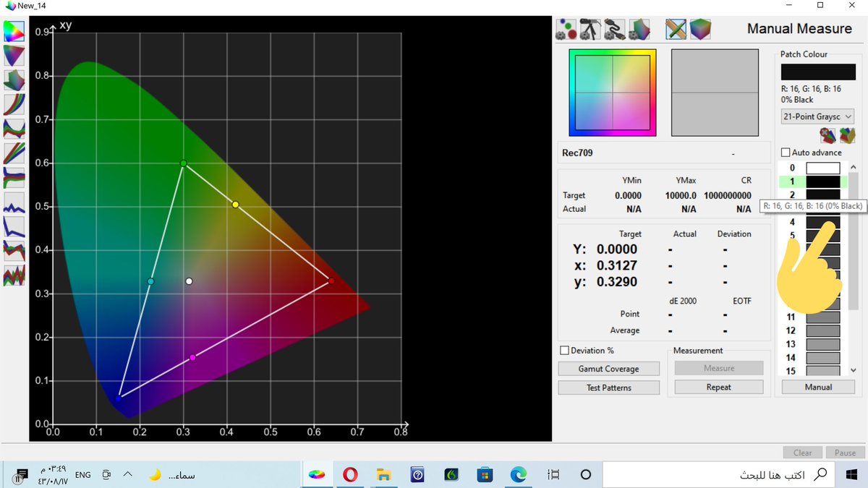Click the Manual button

818,387
